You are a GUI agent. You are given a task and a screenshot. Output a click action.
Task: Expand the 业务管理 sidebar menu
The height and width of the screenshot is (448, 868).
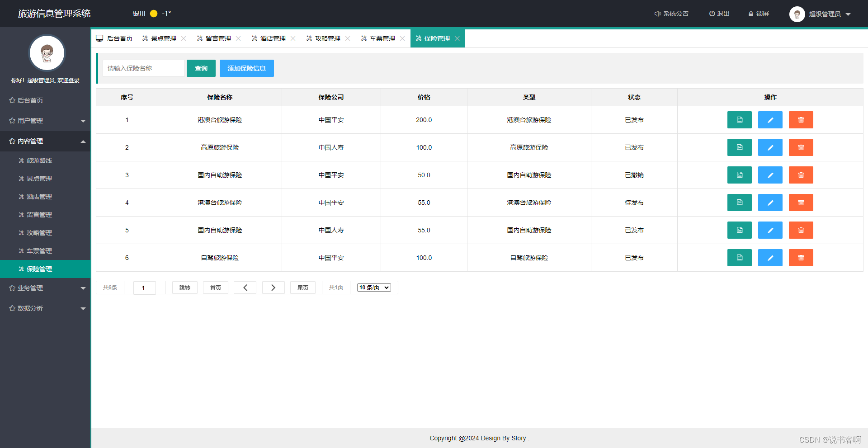[x=45, y=288]
